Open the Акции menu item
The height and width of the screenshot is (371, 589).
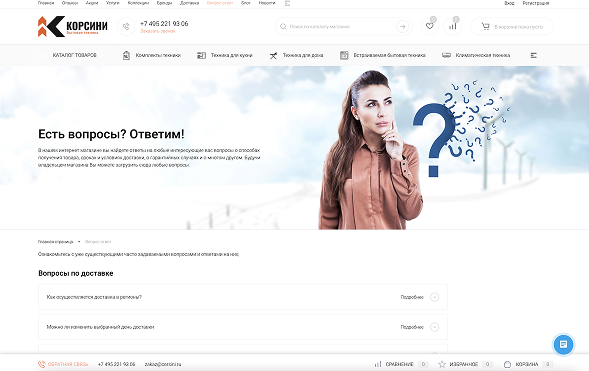click(x=92, y=3)
